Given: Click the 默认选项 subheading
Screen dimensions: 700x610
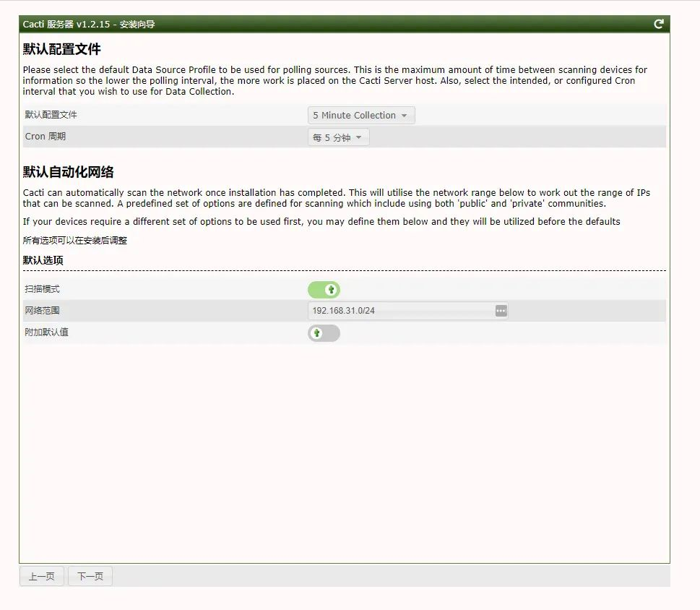Looking at the screenshot, I should click(x=43, y=260).
